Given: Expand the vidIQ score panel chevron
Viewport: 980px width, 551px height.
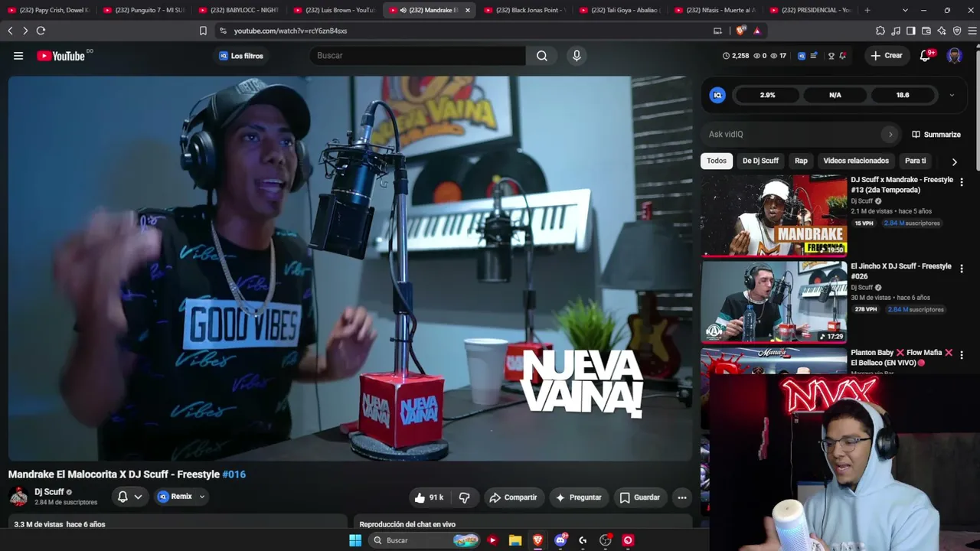Looking at the screenshot, I should pos(952,95).
